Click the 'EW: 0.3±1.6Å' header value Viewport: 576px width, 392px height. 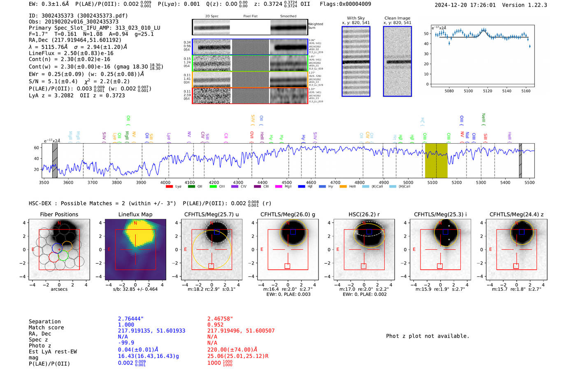coord(49,4)
